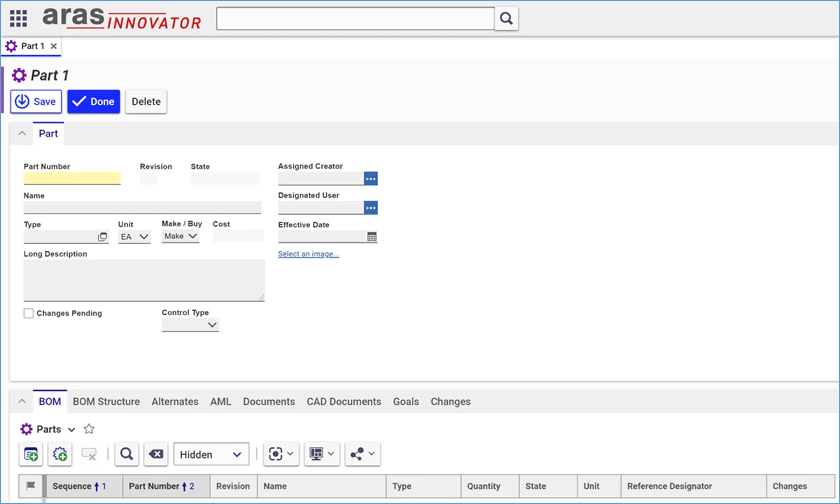Viewport: 840px width, 504px height.
Task: Switch to the CAD Documents tab
Action: (x=344, y=401)
